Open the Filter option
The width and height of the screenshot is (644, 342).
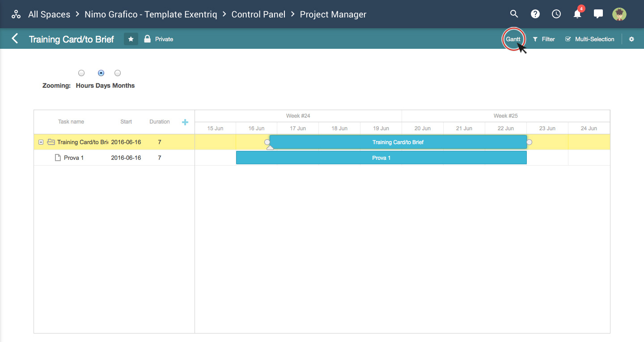coord(544,39)
